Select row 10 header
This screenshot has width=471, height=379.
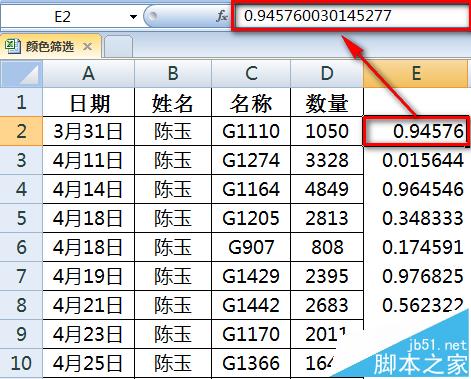(21, 363)
